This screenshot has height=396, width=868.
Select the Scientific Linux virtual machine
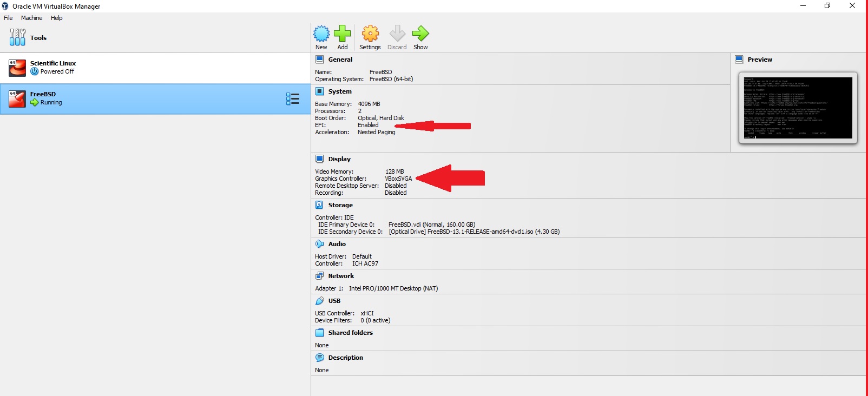click(x=52, y=67)
